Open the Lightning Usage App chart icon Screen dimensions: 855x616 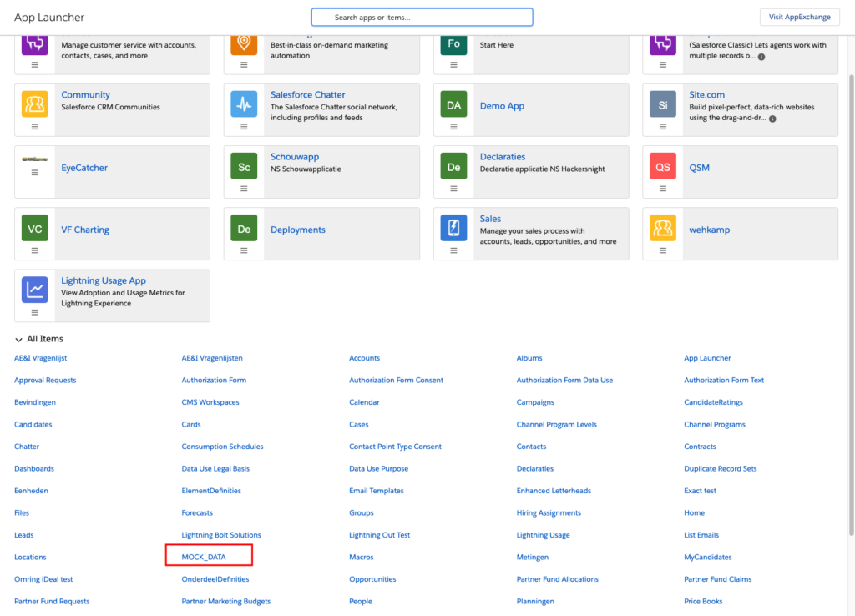[35, 290]
